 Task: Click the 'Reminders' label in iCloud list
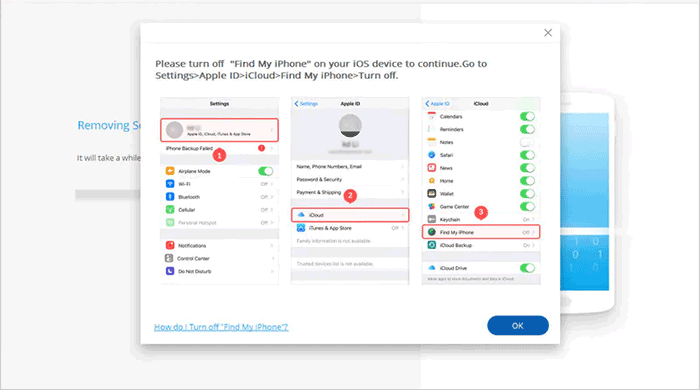tap(451, 129)
